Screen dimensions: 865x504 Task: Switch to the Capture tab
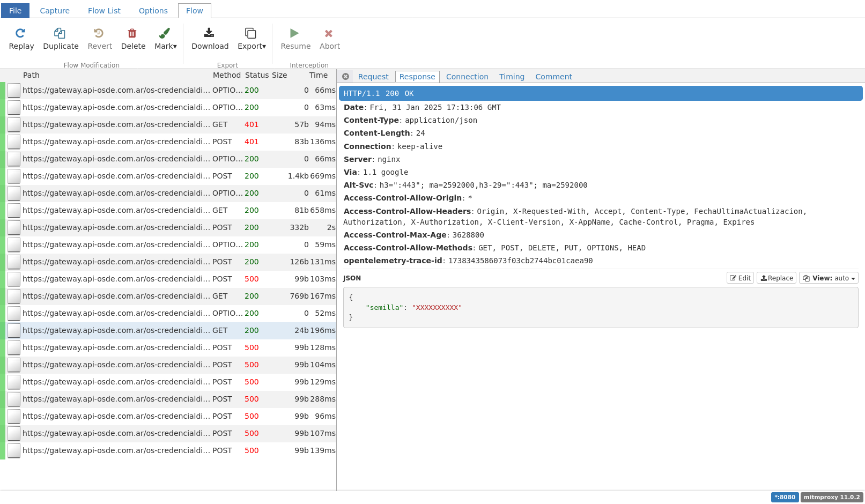(x=55, y=11)
